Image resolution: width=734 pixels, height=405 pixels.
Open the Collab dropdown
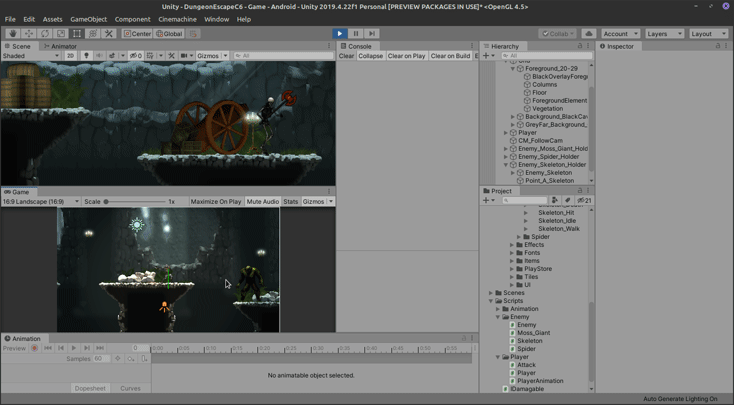pos(558,34)
